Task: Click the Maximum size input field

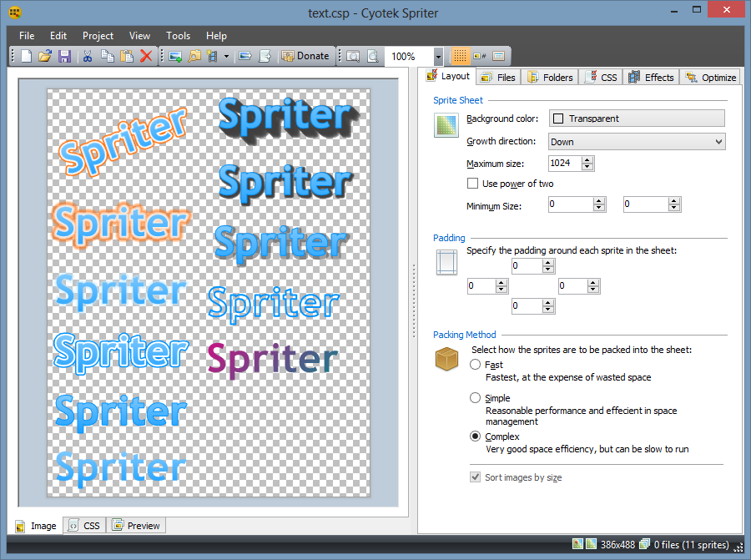Action: pyautogui.click(x=565, y=164)
